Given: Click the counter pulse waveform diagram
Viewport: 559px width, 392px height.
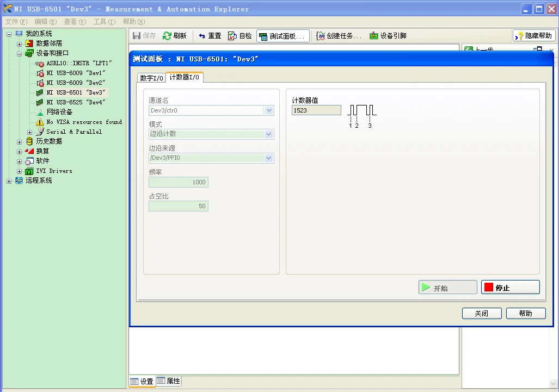Looking at the screenshot, I should tap(361, 116).
